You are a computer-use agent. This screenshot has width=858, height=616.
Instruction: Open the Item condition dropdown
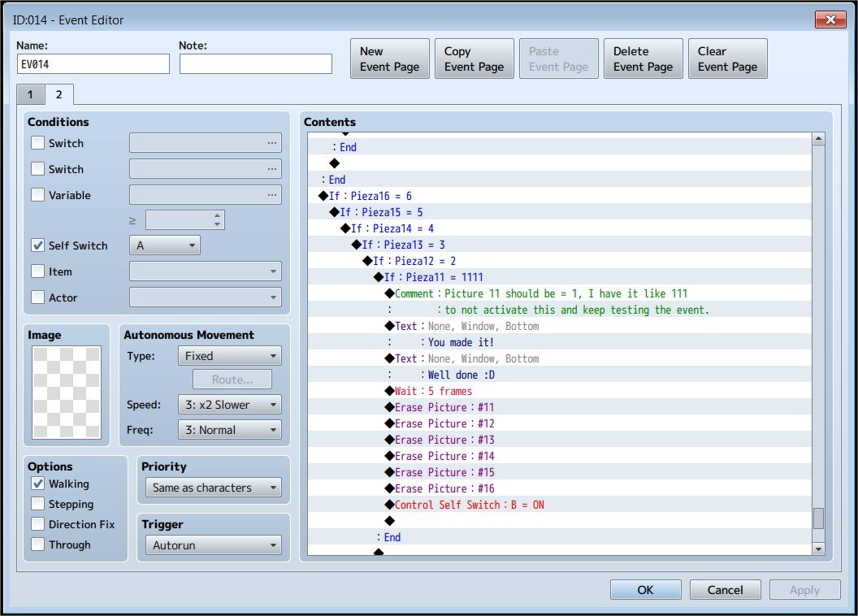point(206,271)
